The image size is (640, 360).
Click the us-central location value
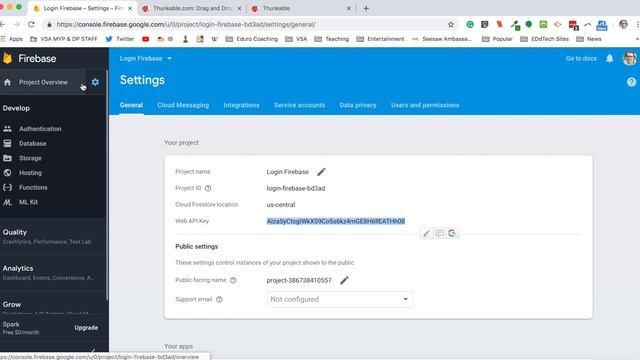pyautogui.click(x=281, y=205)
